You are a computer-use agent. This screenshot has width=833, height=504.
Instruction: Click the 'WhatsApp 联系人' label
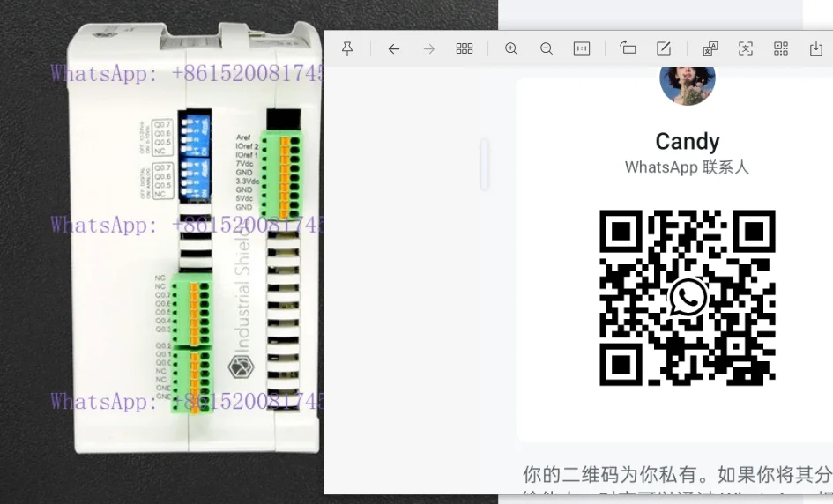[x=687, y=167]
